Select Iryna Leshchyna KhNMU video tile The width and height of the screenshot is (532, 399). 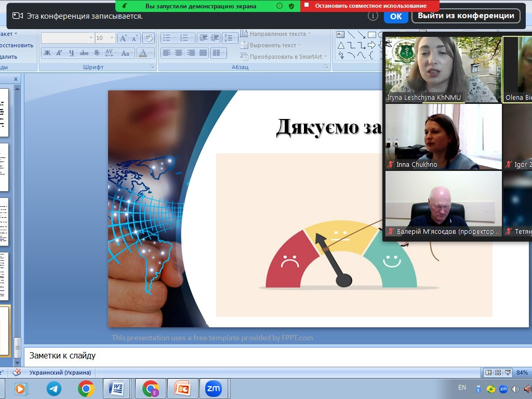pos(443,69)
